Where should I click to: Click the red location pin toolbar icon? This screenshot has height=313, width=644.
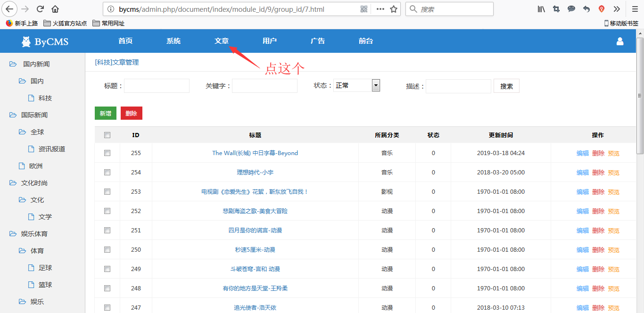(x=602, y=8)
